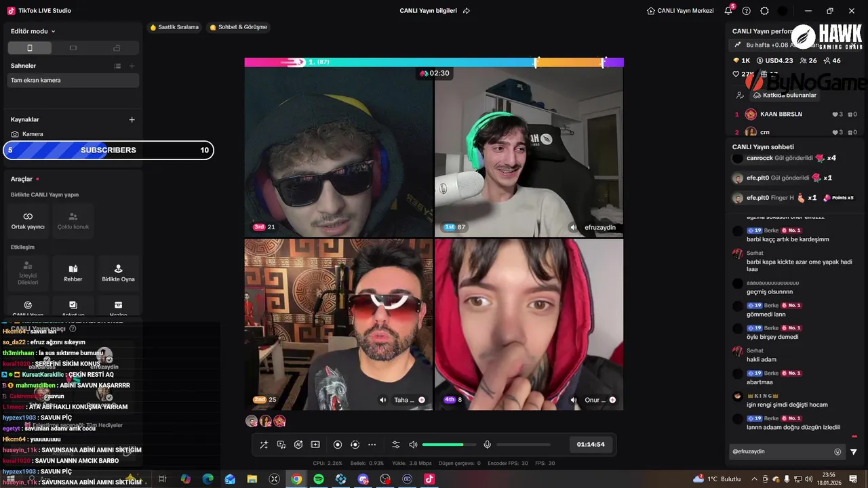Viewport: 868px width, 488px height.
Task: Open the profile avatar menu
Action: click(783, 11)
